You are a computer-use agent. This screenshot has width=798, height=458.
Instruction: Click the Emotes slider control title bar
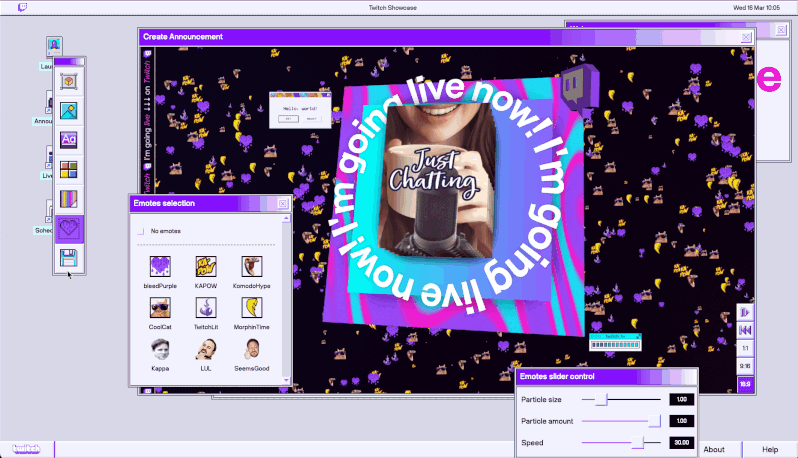pos(606,377)
